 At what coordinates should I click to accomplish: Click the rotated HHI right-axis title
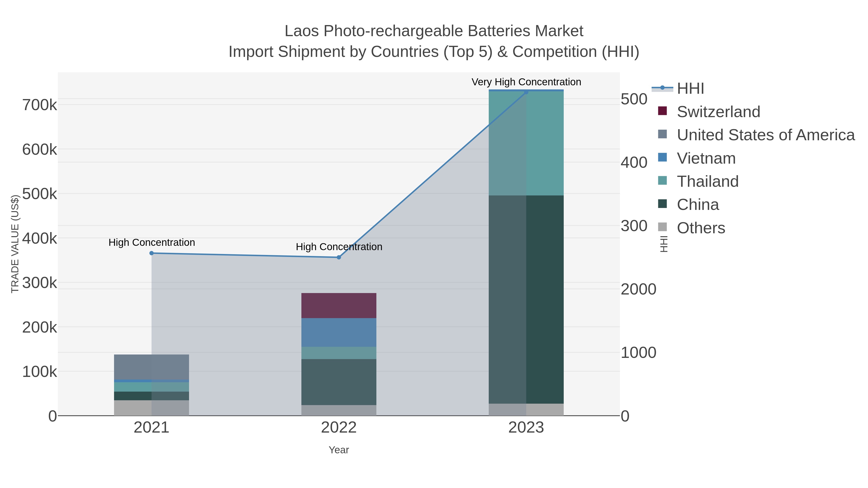pos(664,244)
